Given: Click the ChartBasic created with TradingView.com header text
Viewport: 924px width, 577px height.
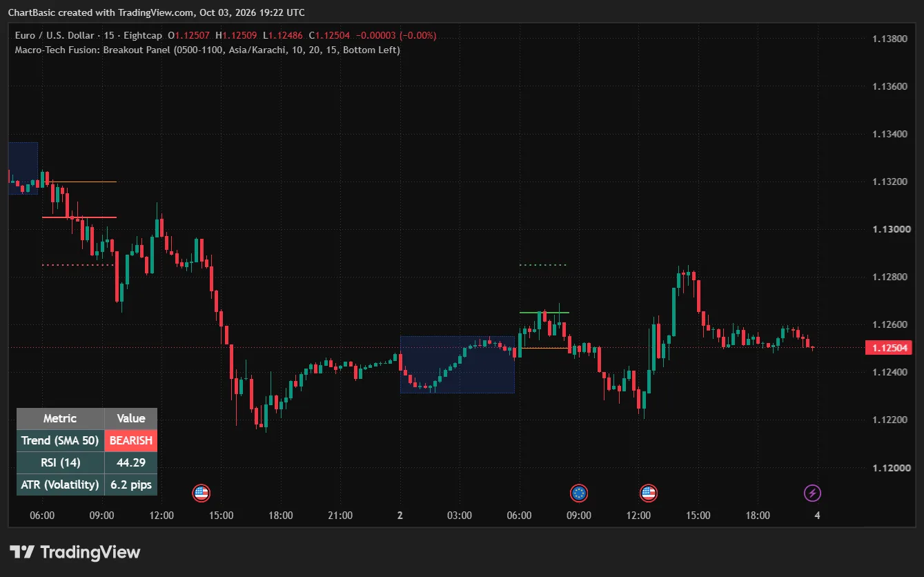Looking at the screenshot, I should 156,12.
